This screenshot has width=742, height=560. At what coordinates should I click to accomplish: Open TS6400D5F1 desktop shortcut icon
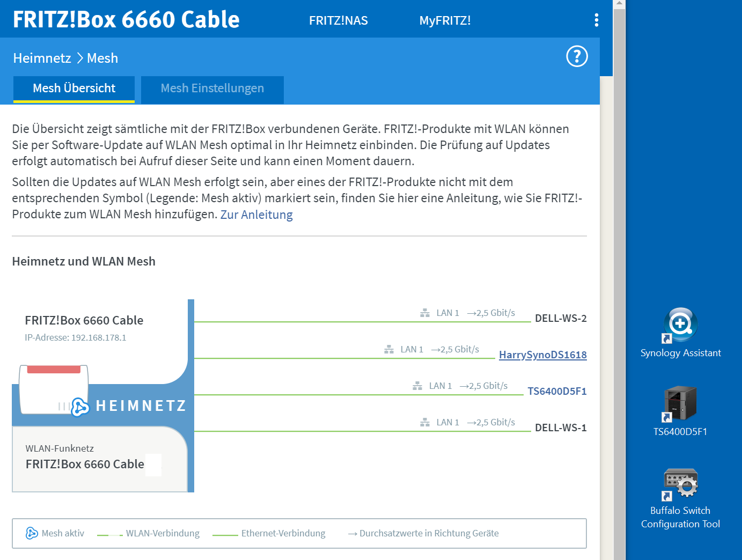680,403
